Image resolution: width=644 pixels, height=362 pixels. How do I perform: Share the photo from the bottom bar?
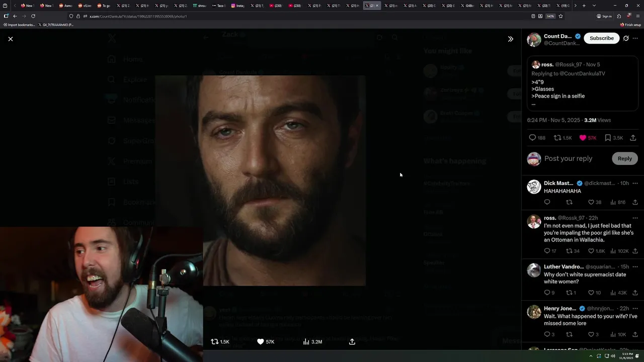352,342
